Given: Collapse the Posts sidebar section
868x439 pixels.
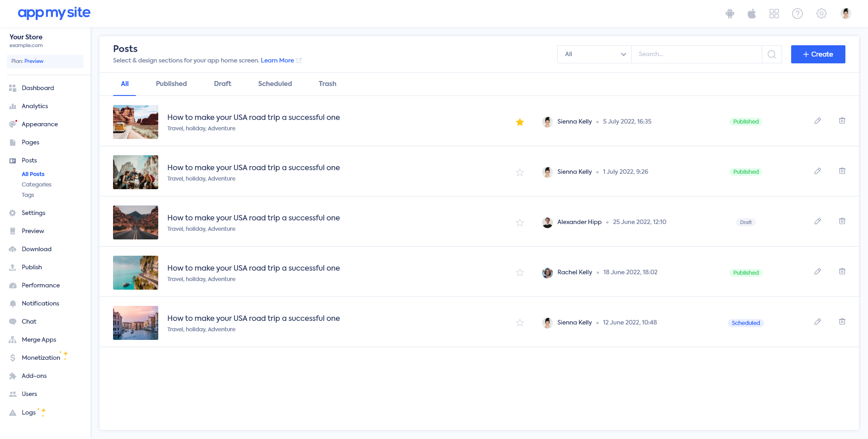Looking at the screenshot, I should pyautogui.click(x=29, y=160).
